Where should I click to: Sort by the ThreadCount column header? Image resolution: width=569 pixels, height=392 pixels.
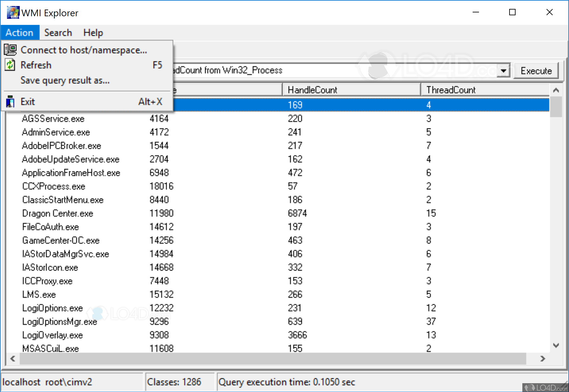(x=485, y=90)
